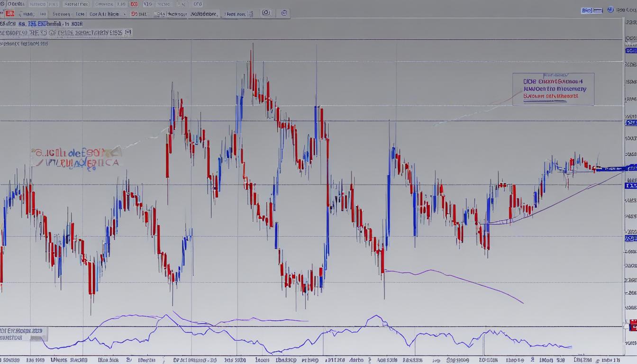Click the indicator label box bottom left
637x364 pixels.
[x=23, y=335]
